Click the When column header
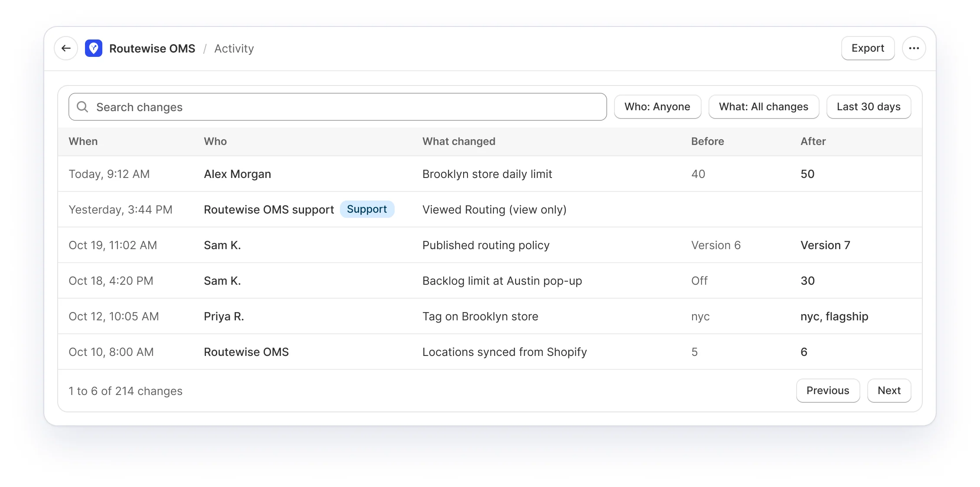Image resolution: width=980 pixels, height=487 pixels. [x=83, y=141]
